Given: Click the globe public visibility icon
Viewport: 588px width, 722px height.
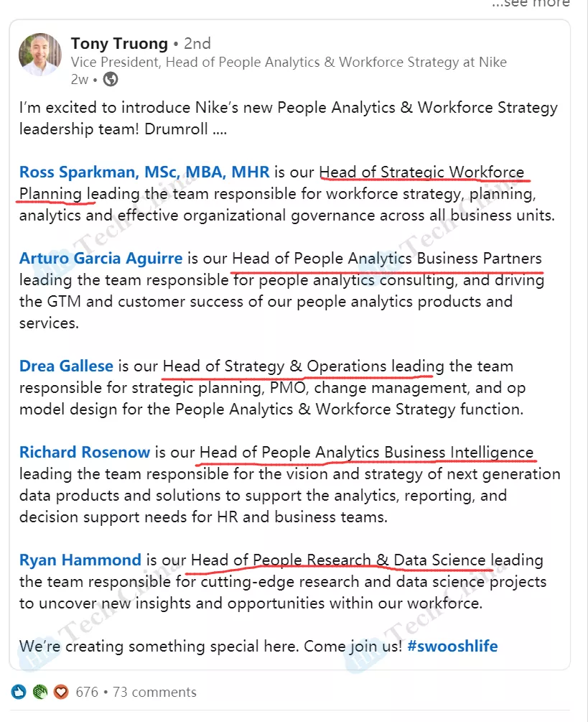Looking at the screenshot, I should 111,79.
